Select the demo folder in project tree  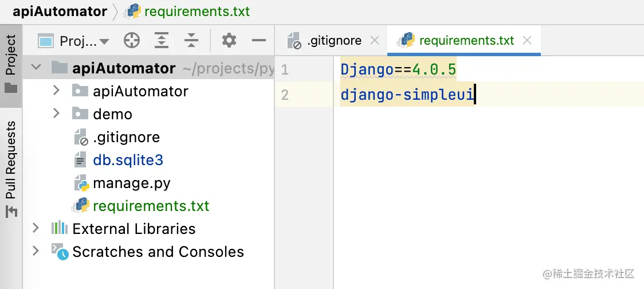[x=112, y=114]
